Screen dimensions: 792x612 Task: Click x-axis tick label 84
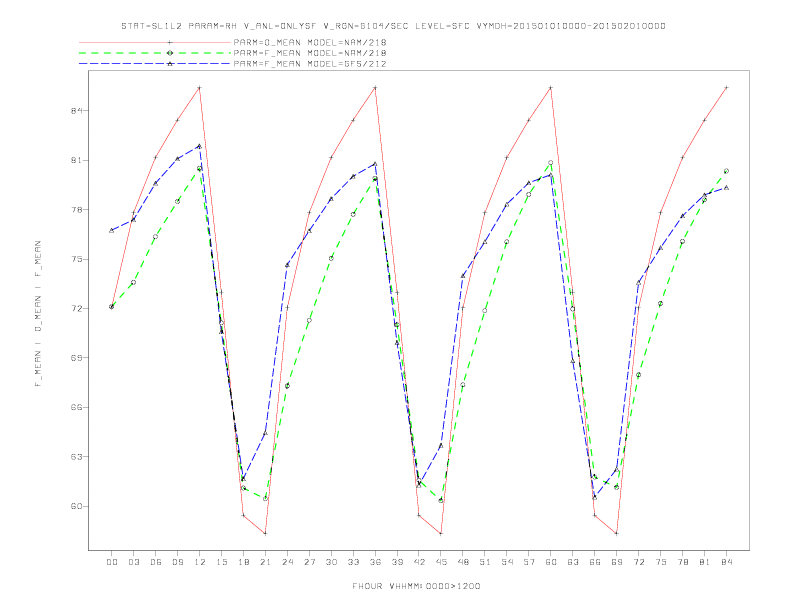(727, 562)
